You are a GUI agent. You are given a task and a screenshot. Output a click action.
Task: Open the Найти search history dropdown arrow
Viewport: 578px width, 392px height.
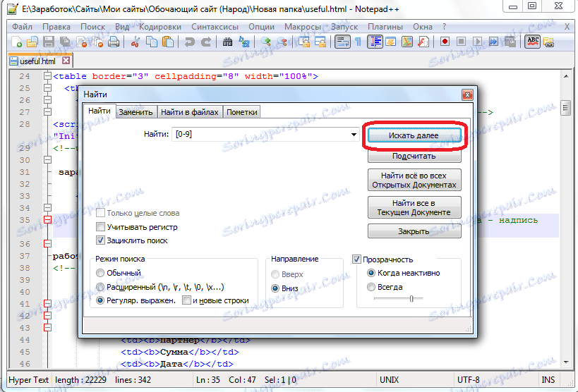click(x=354, y=135)
